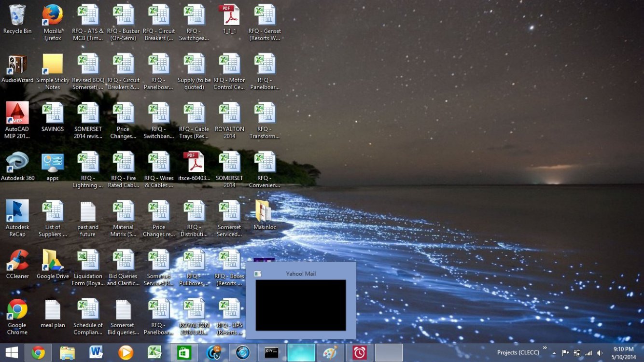644x362 pixels.
Task: Open the volume speaker tray icon
Action: tap(600, 353)
